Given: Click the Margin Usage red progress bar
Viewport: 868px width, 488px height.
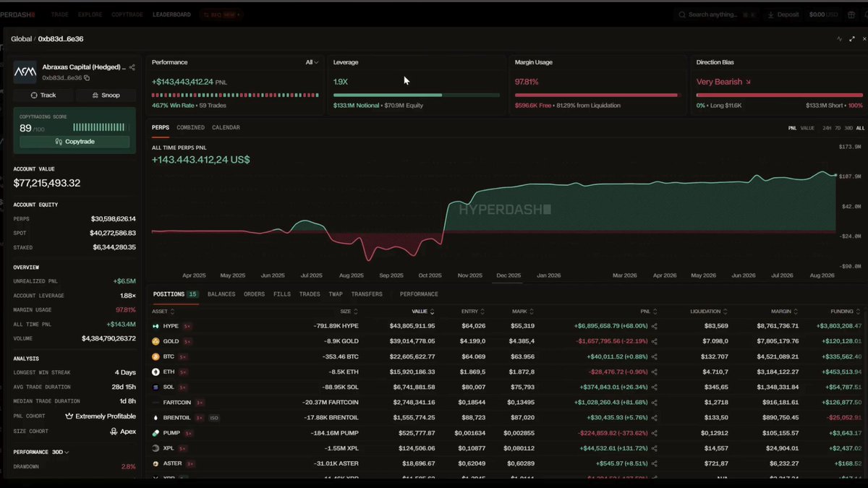Looking at the screenshot, I should coord(597,95).
